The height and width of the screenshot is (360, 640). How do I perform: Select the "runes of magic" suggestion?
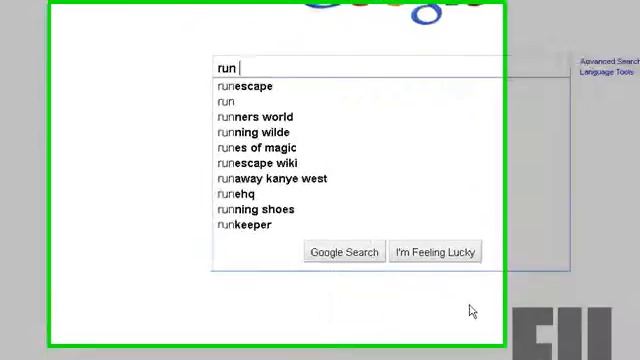pyautogui.click(x=257, y=148)
